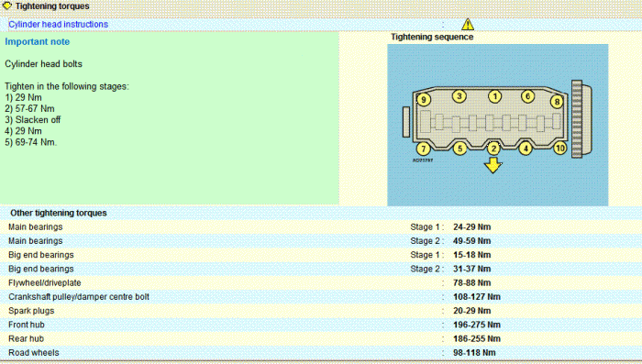Image resolution: width=642 pixels, height=364 pixels.
Task: Select Main bearings Stage 1 row
Action: [x=321, y=226]
